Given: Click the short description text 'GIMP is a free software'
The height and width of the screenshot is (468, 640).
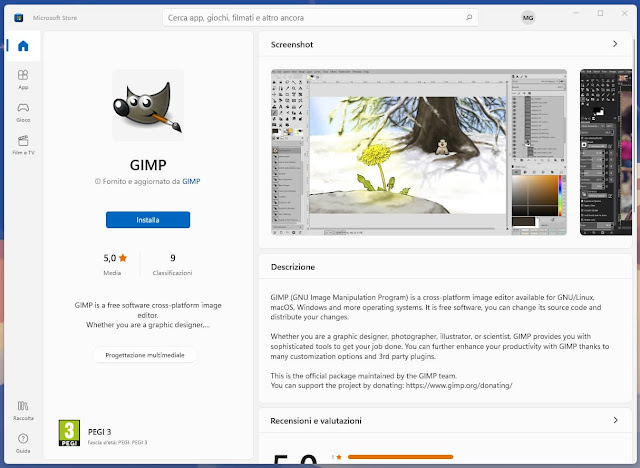Looking at the screenshot, I should [x=148, y=315].
